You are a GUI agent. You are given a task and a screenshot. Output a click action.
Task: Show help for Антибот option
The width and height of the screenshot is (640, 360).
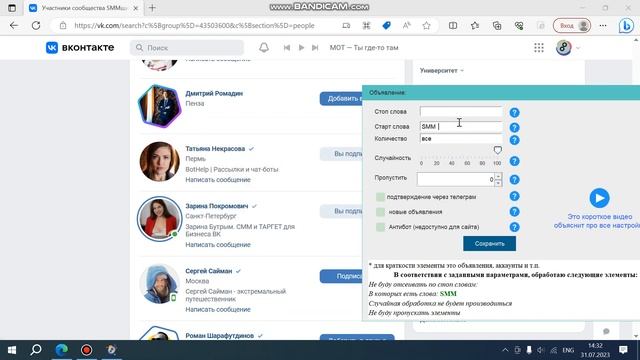514,227
